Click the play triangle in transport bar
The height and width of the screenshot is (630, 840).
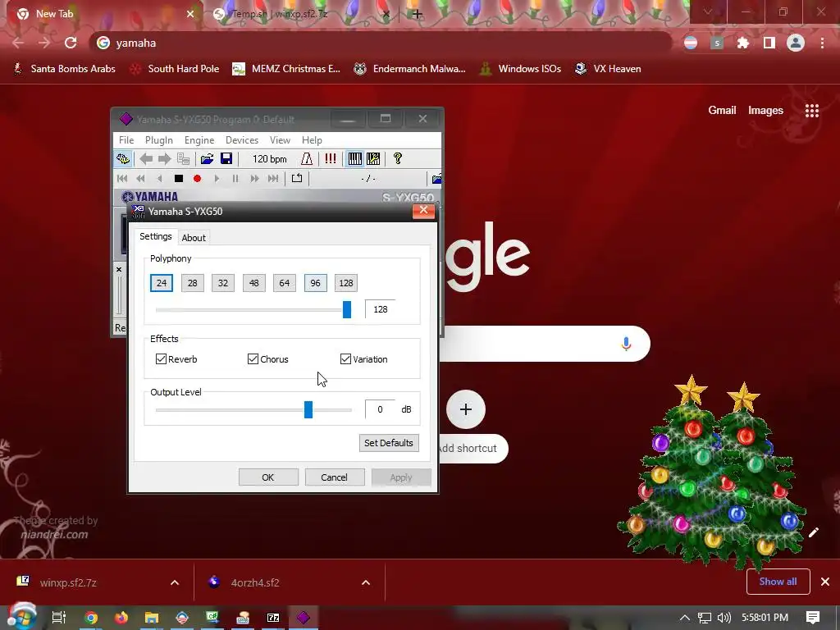click(x=217, y=179)
